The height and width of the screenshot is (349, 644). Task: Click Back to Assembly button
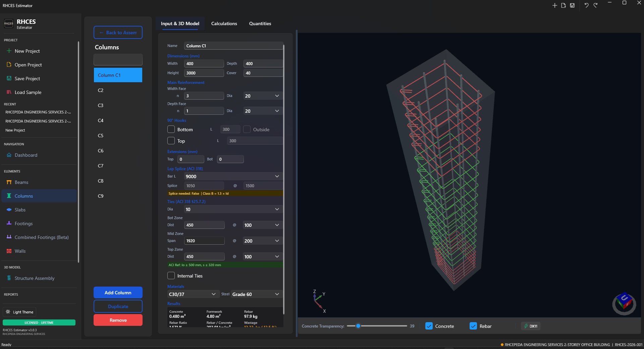[x=118, y=33]
